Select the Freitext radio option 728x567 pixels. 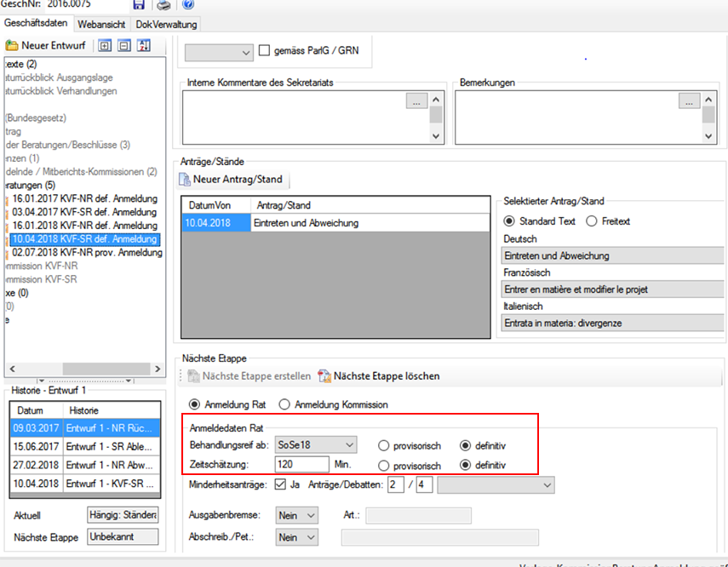(591, 221)
